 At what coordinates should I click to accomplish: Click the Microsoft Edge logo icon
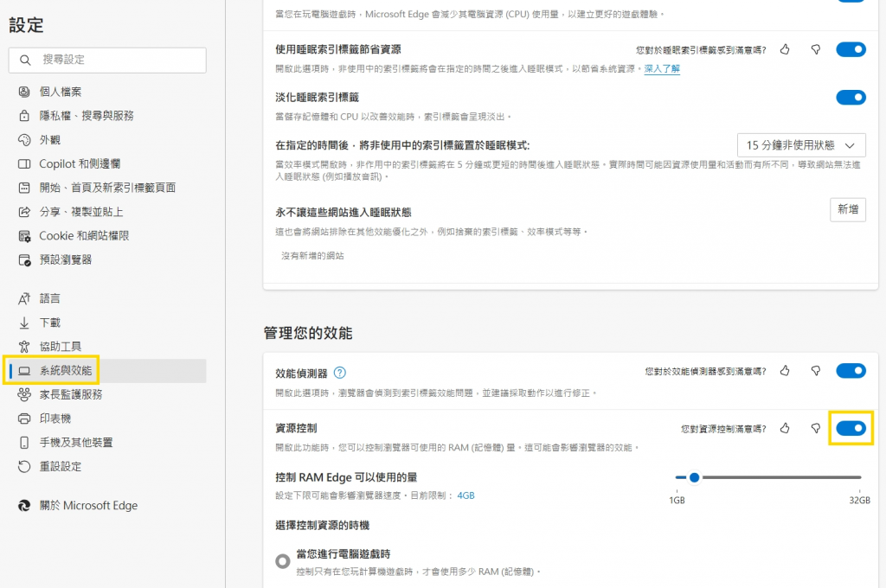tap(24, 506)
